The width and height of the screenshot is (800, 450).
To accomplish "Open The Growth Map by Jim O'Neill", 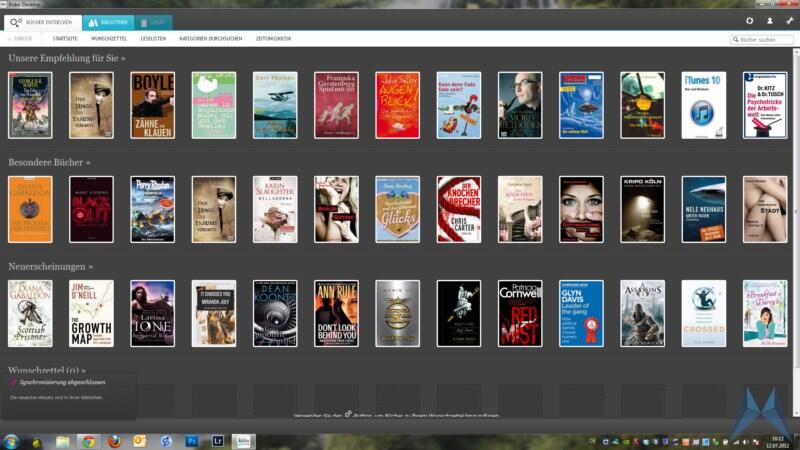I will click(91, 313).
